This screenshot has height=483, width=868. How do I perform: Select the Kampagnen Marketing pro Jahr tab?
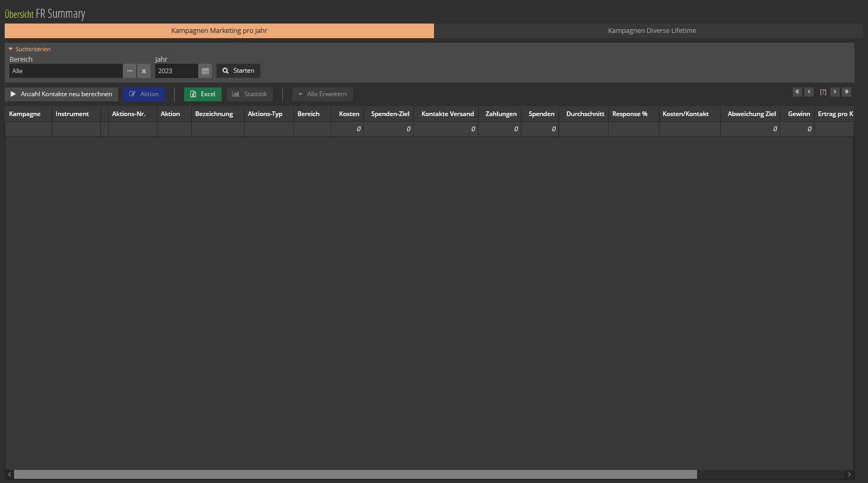(219, 30)
